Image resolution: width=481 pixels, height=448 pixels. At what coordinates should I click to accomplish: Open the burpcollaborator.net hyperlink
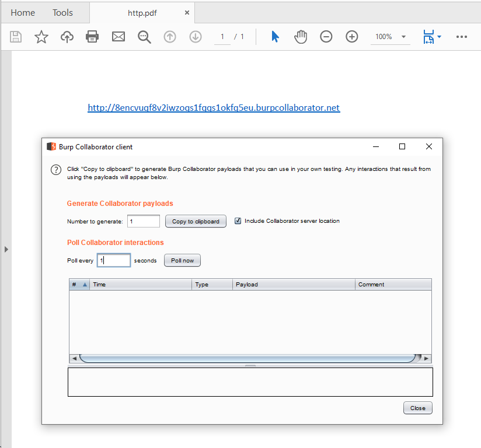click(214, 108)
